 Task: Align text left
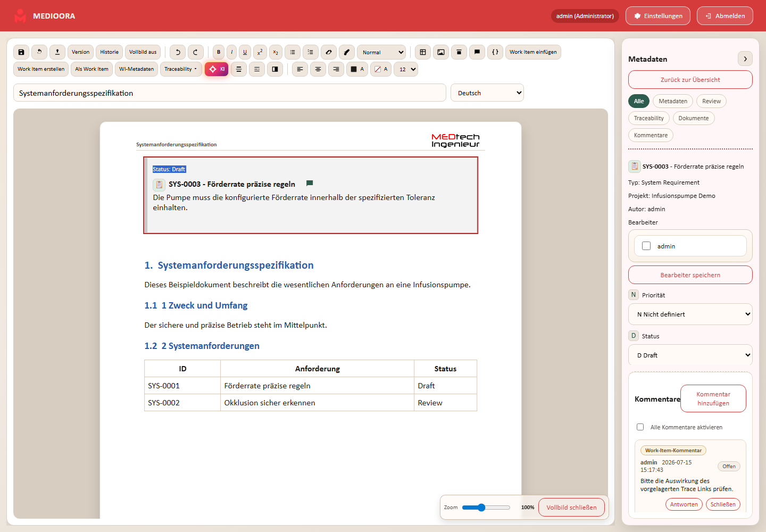[300, 69]
